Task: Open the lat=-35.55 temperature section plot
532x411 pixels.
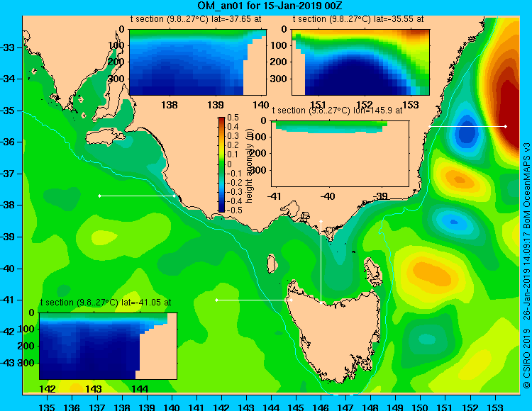Action: coord(360,62)
